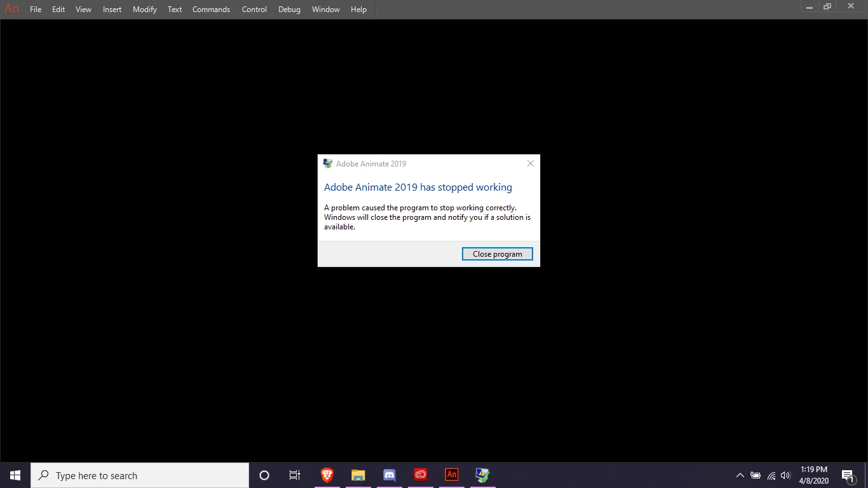Open the Control menu

click(x=254, y=10)
